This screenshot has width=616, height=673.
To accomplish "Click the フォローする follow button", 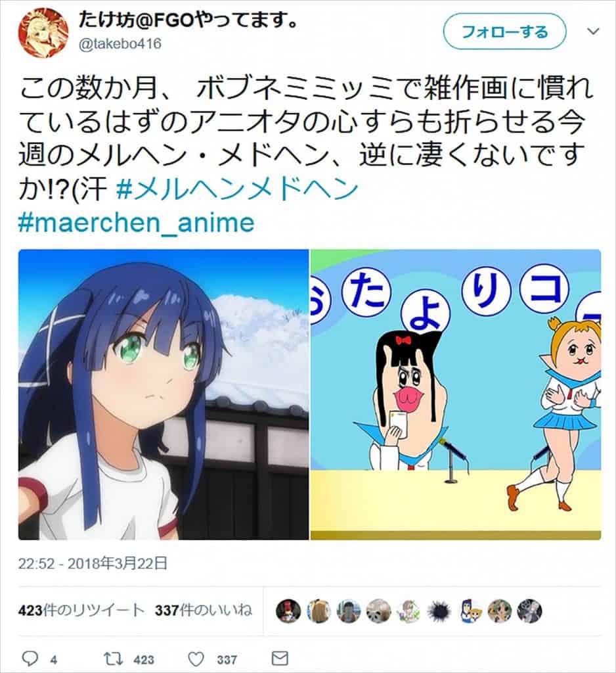I will point(505,32).
